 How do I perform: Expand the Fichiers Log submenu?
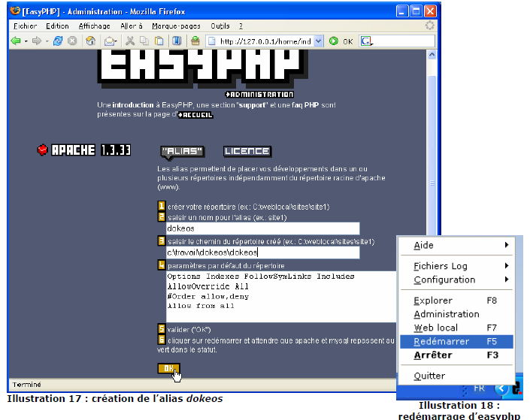coord(507,266)
